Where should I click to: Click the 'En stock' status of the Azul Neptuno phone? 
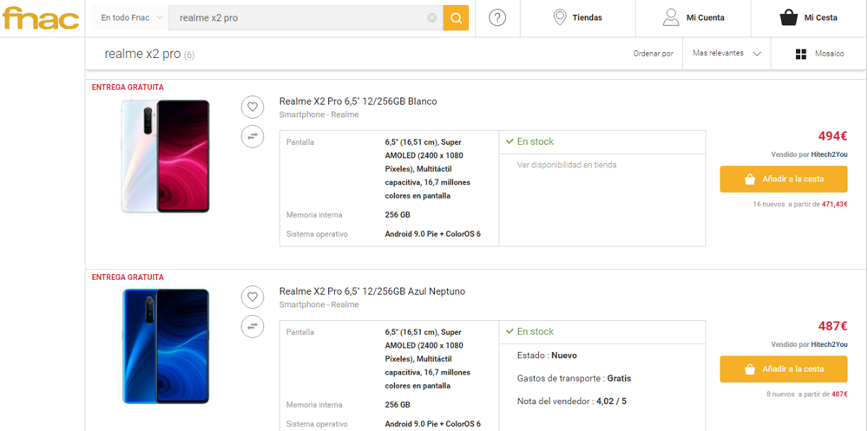click(x=529, y=331)
